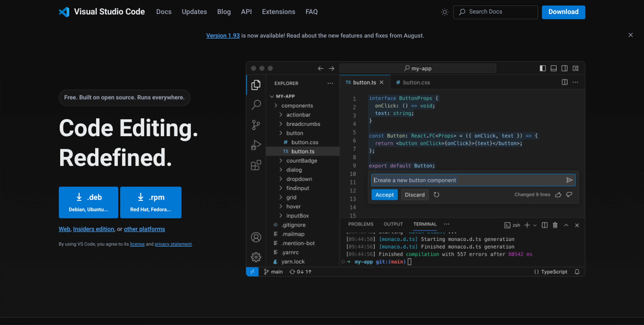Download the .deb package

point(89,203)
